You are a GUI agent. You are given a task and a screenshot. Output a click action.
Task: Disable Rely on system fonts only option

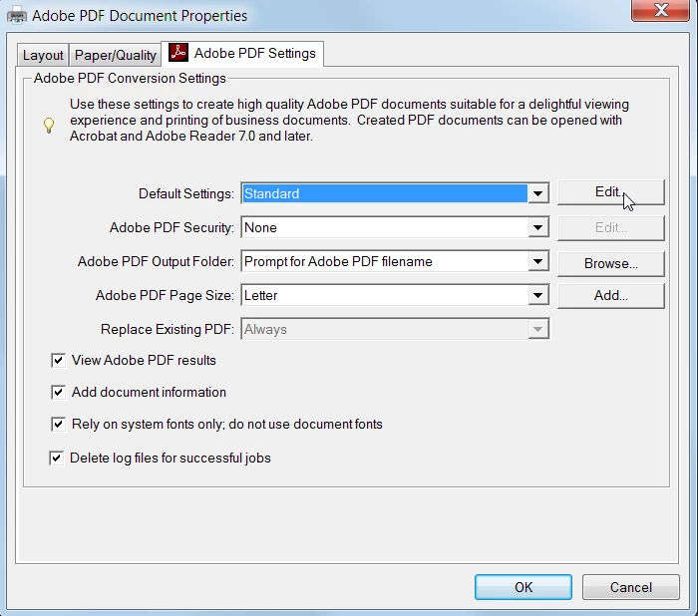(x=58, y=425)
